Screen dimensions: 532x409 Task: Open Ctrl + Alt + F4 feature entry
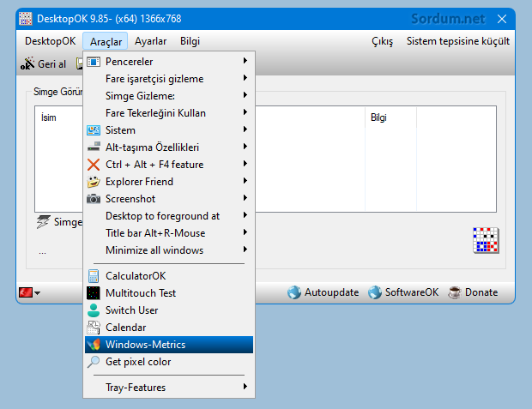tap(169, 165)
